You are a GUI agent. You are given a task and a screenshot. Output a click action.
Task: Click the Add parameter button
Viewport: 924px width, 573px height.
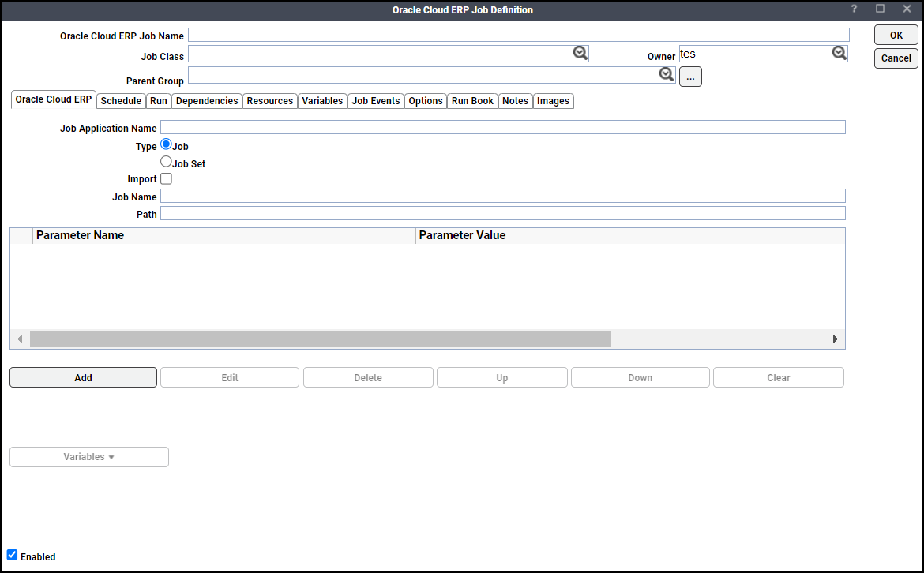pos(83,377)
